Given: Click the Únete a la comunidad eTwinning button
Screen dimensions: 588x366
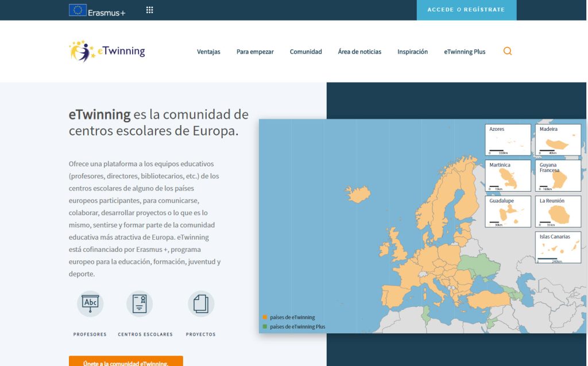Looking at the screenshot, I should [126, 361].
